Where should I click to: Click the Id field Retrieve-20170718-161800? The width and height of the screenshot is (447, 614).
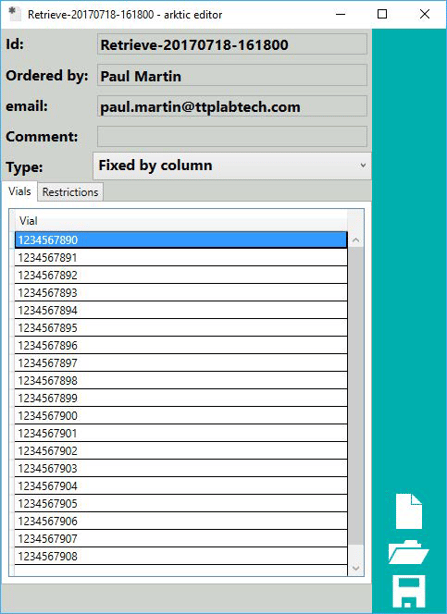point(232,44)
